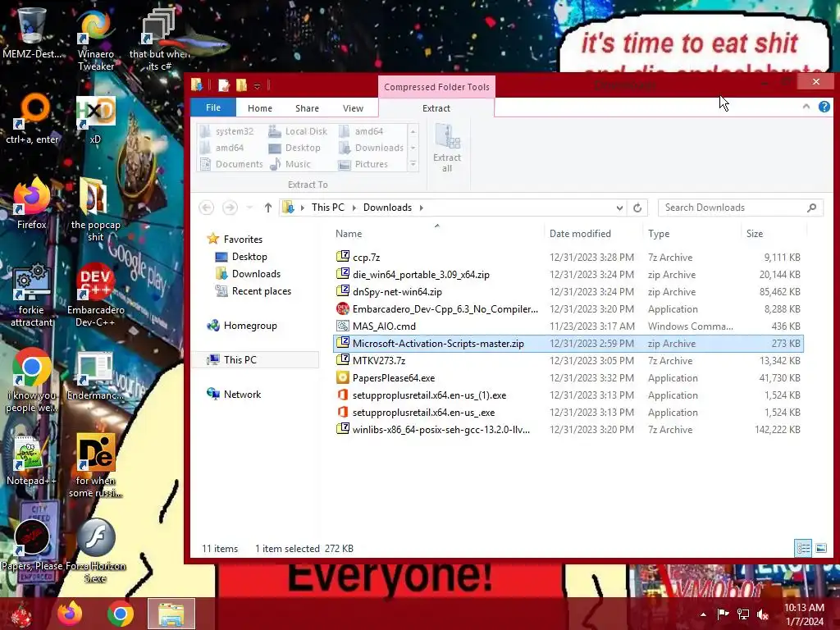Open the Home ribbon tab
This screenshot has height=630, width=840.
tap(260, 108)
